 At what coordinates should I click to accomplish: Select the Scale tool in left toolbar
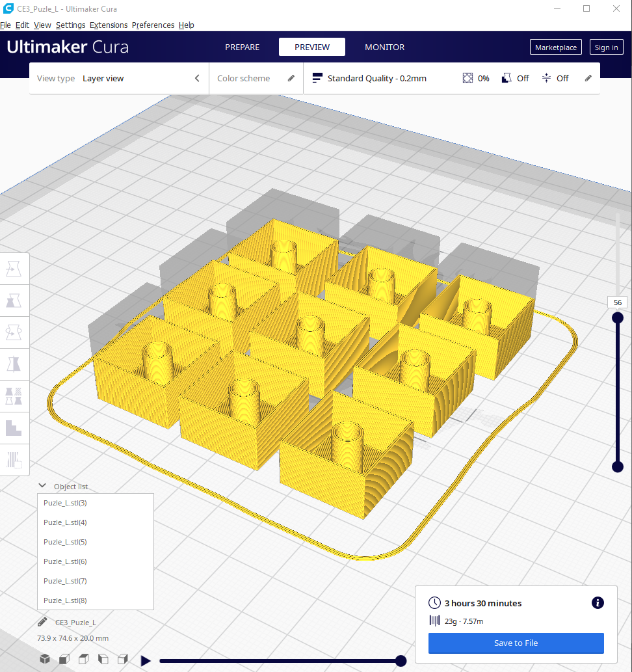[14, 301]
